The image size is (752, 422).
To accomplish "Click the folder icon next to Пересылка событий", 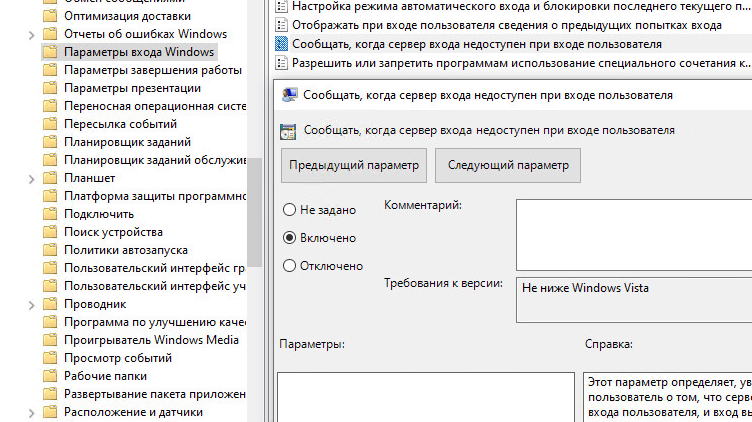I will (50, 124).
